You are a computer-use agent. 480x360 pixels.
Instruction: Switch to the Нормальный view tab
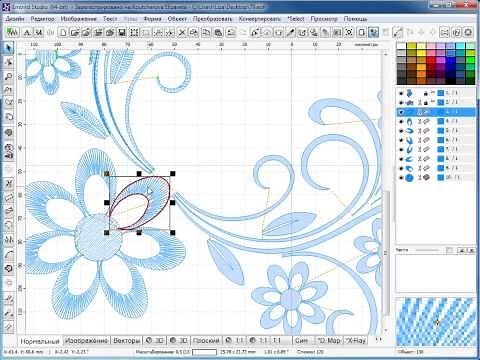pyautogui.click(x=40, y=341)
